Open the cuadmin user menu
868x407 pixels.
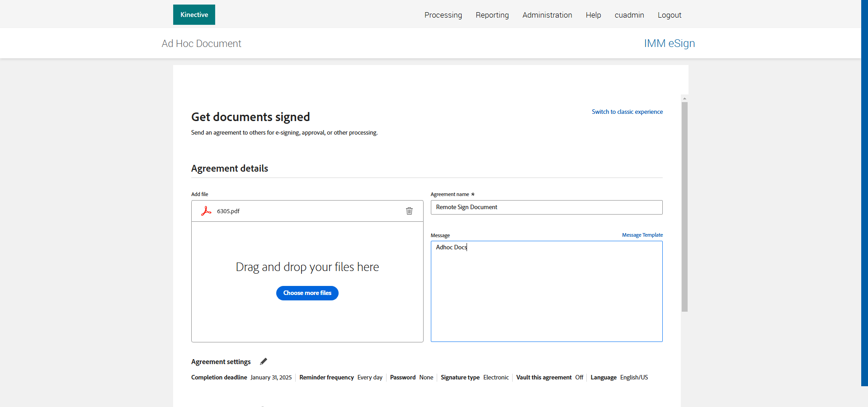[629, 15]
